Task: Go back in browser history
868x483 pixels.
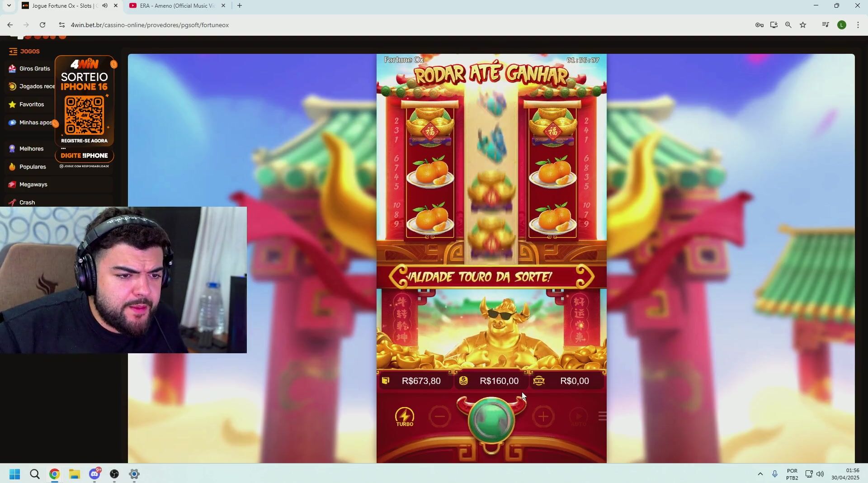Action: pyautogui.click(x=10, y=25)
